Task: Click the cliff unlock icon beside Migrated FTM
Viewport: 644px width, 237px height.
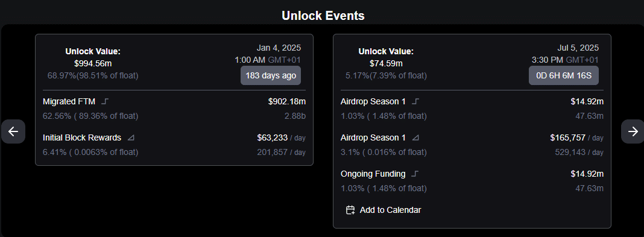Action: [x=104, y=101]
